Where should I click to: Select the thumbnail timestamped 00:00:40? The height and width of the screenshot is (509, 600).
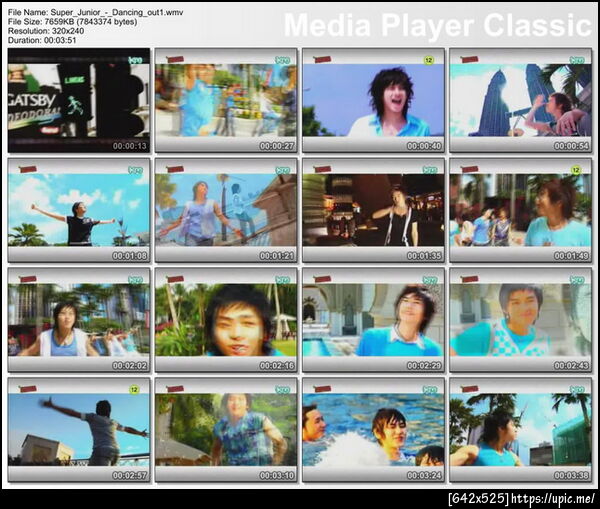coord(373,100)
